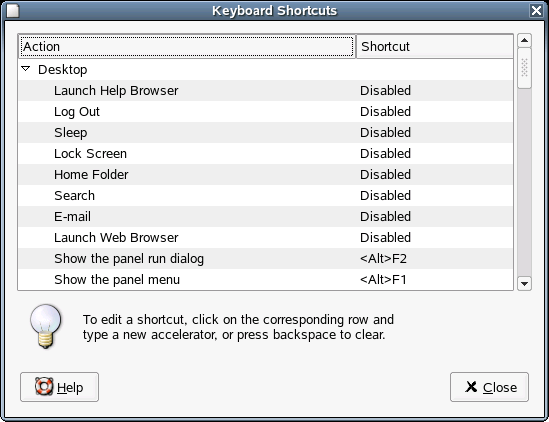Edit the E-mail shortcut's Disabled value

click(x=385, y=216)
